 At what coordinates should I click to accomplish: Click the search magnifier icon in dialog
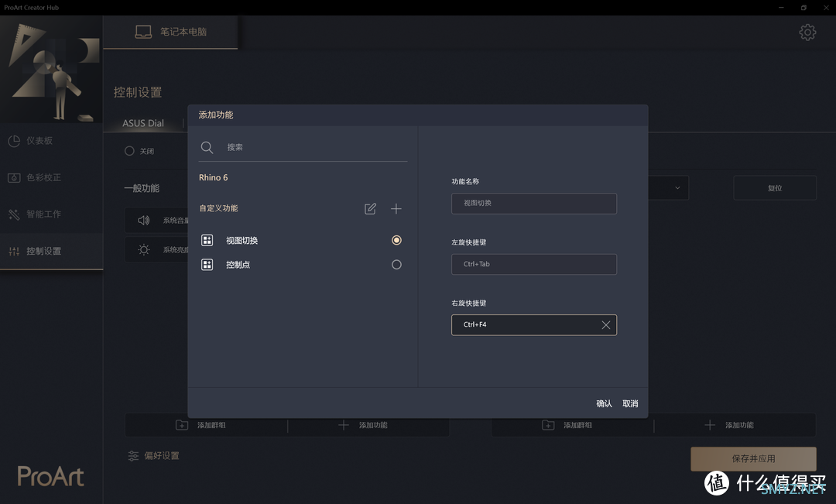tap(207, 148)
